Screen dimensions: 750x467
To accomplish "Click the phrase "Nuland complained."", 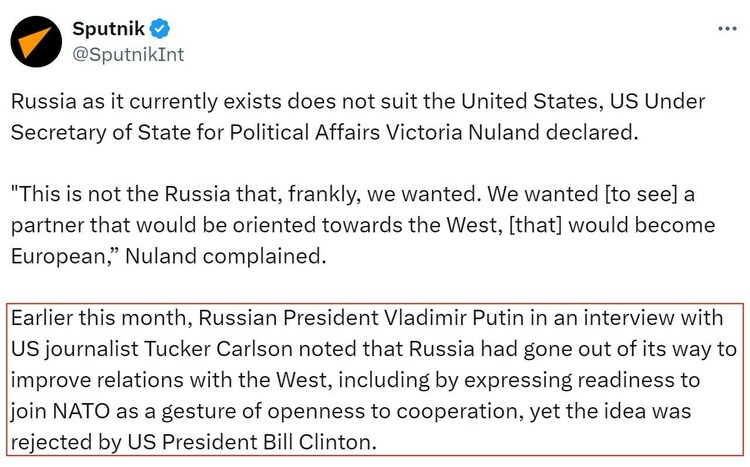I will point(226,256).
